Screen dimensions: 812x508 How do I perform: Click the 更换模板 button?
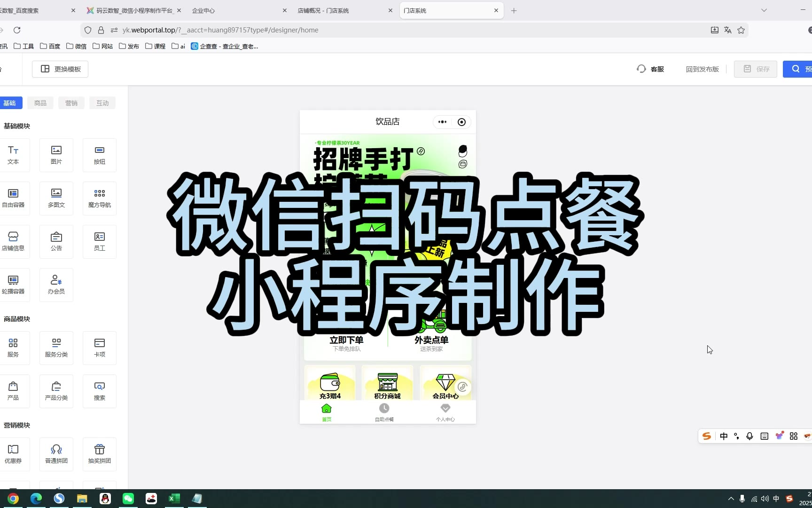(60, 69)
